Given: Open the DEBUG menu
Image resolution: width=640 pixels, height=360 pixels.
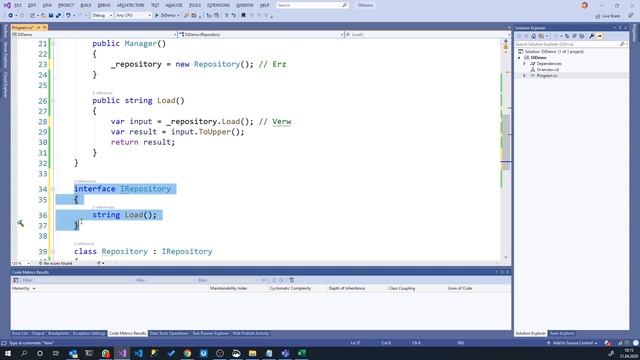Looking at the screenshot, I should pos(104,5).
